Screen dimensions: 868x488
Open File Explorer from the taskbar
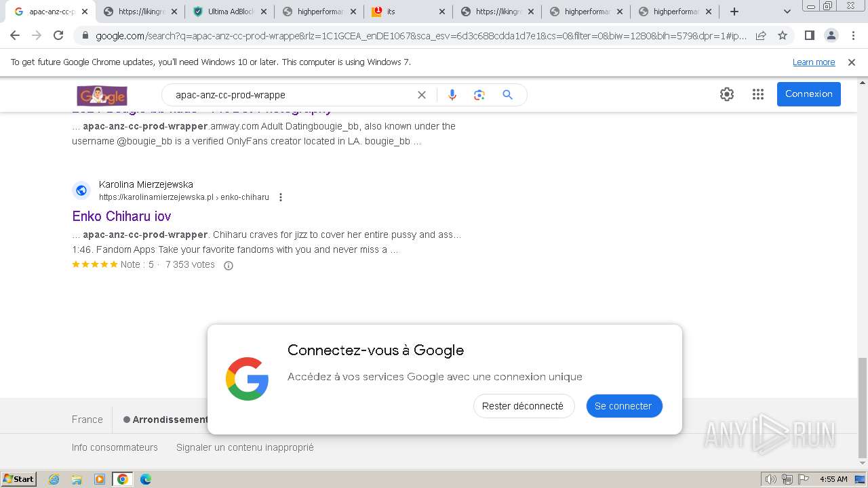tap(77, 479)
